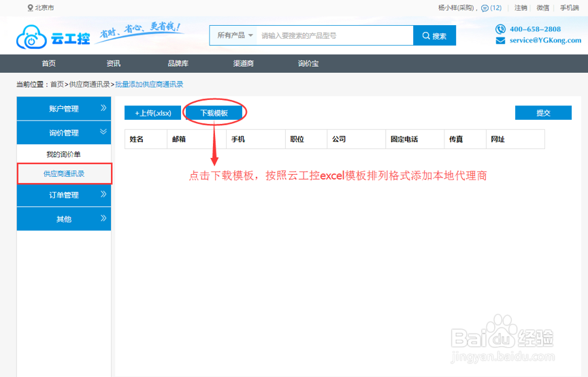Click the 首页 breadcrumb link
588x377 pixels.
tap(57, 84)
